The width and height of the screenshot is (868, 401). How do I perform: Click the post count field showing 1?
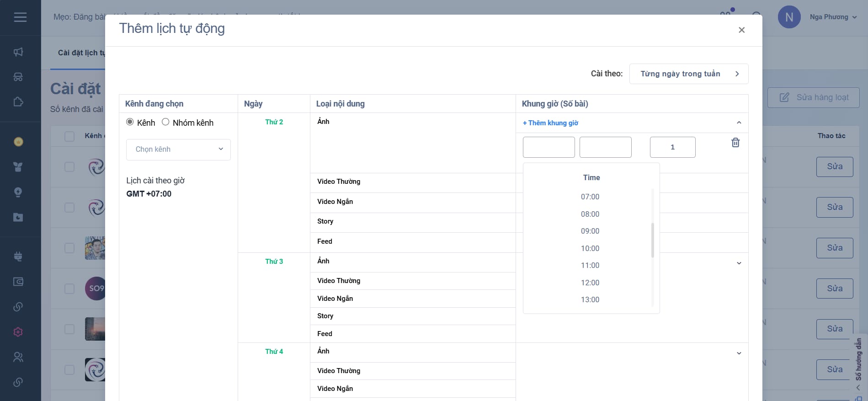[x=672, y=147]
